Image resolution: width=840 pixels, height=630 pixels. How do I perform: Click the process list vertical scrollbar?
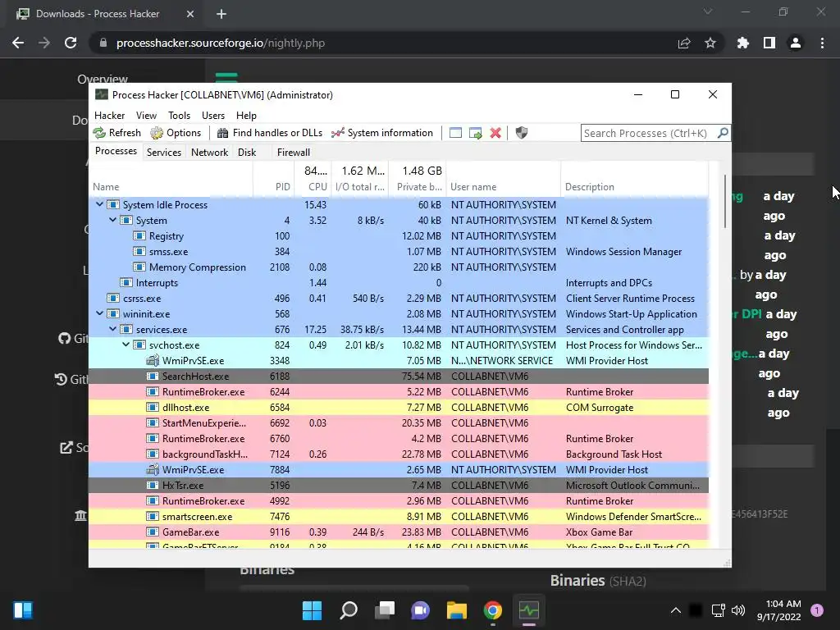725,202
